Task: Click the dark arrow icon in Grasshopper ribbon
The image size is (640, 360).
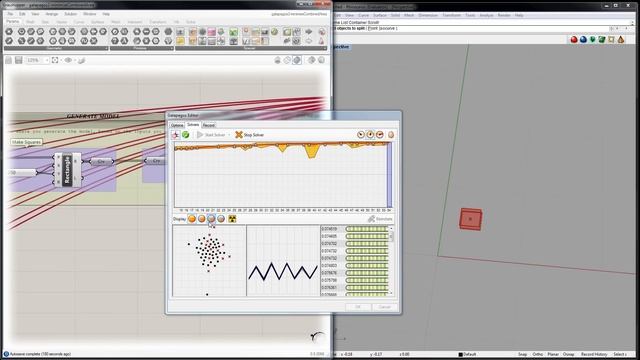Action: coord(309,32)
